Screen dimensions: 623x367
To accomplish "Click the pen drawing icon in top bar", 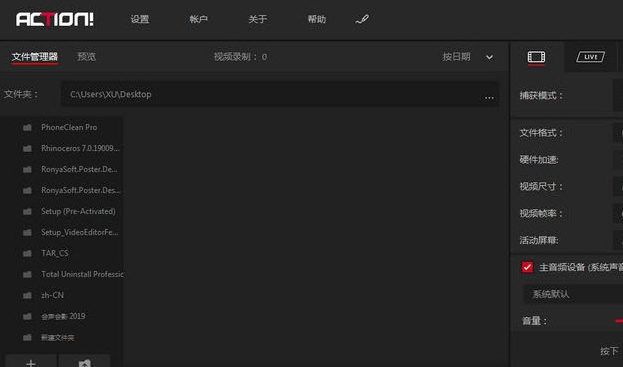I will click(362, 19).
